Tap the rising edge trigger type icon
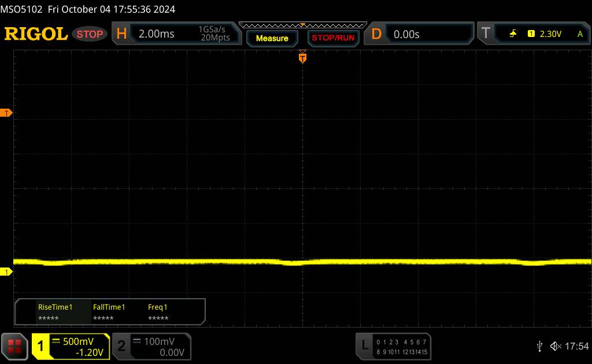 pyautogui.click(x=513, y=34)
